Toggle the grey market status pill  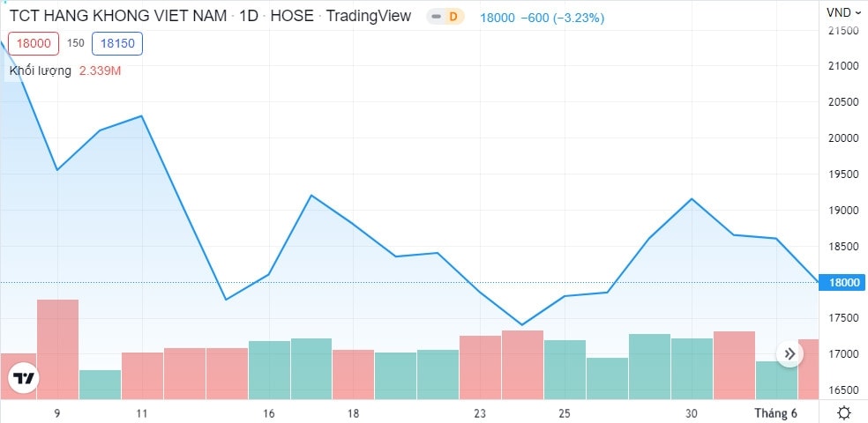click(437, 17)
